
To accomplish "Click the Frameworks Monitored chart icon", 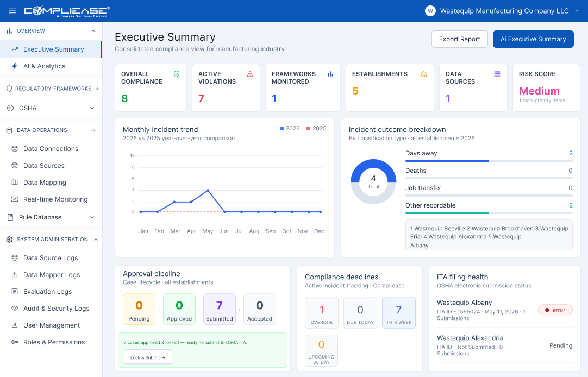I will pos(330,74).
